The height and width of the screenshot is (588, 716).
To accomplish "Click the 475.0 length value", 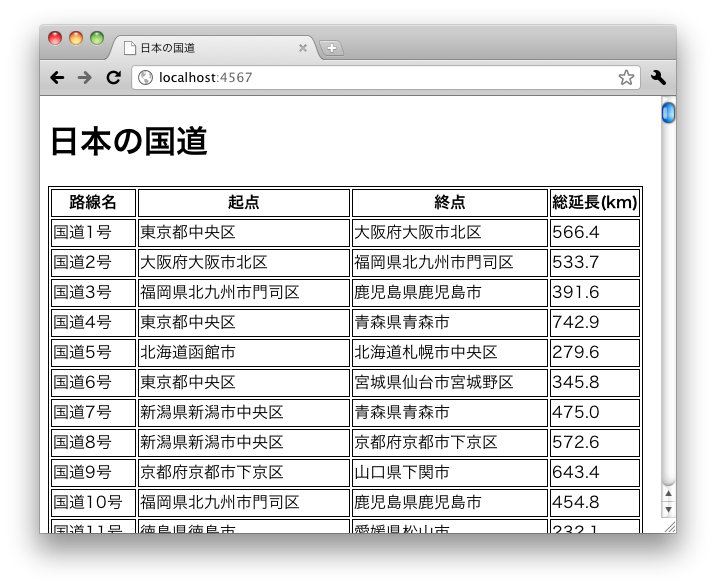I will point(595,413).
